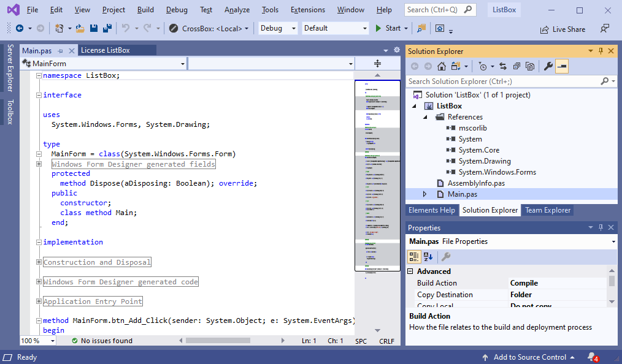Click the Open File folder icon
The height and width of the screenshot is (364, 622).
click(x=80, y=28)
